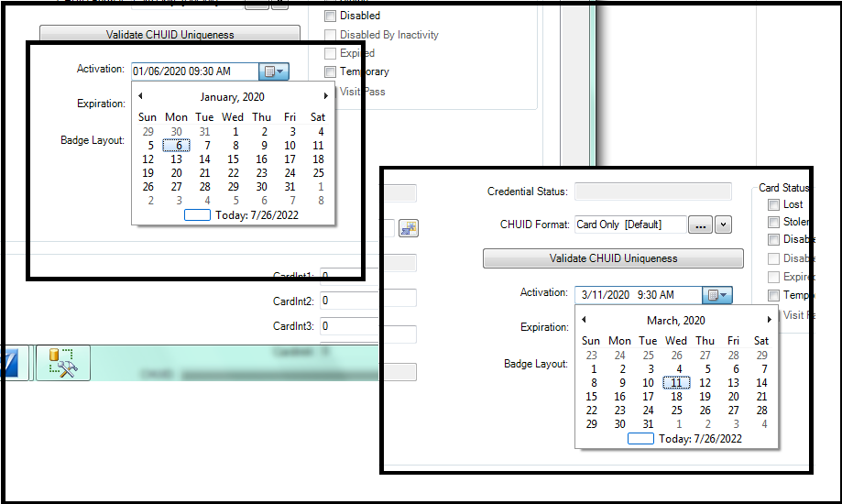The height and width of the screenshot is (504, 842).
Task: Go to previous month from January, 2020
Action: (140, 96)
